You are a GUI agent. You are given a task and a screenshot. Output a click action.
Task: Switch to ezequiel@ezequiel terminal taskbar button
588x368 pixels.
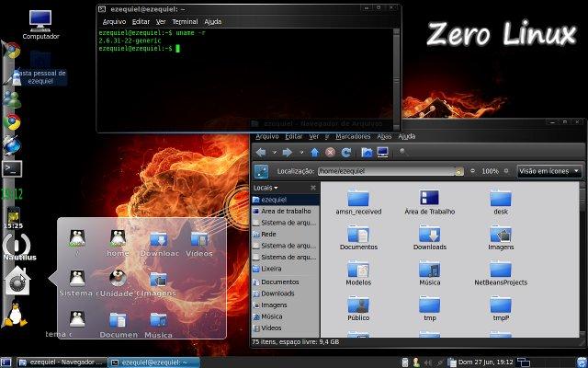click(x=153, y=362)
